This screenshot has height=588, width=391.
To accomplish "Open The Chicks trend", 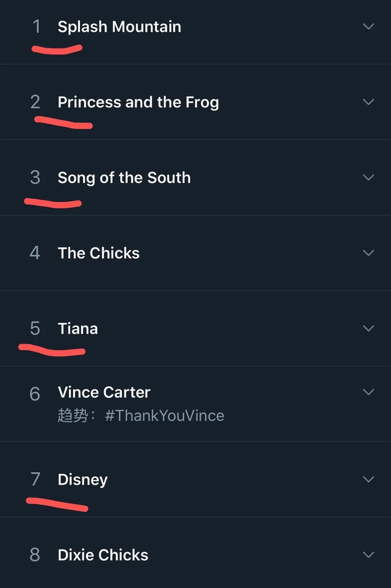I will coord(98,253).
